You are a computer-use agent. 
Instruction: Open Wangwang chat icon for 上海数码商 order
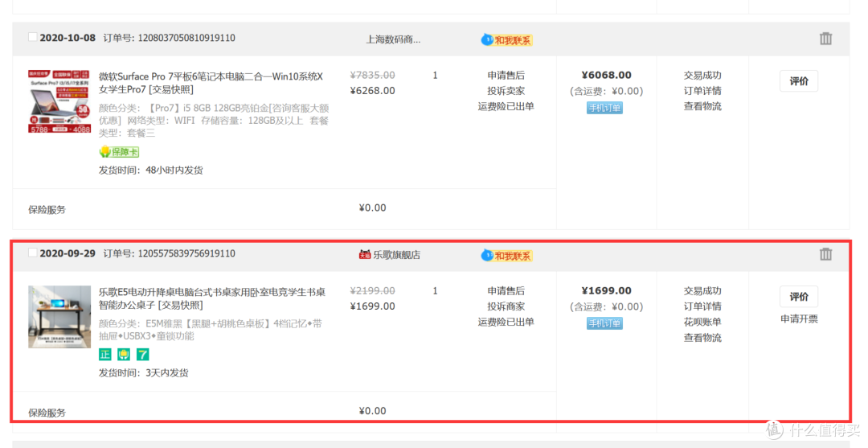click(x=506, y=40)
